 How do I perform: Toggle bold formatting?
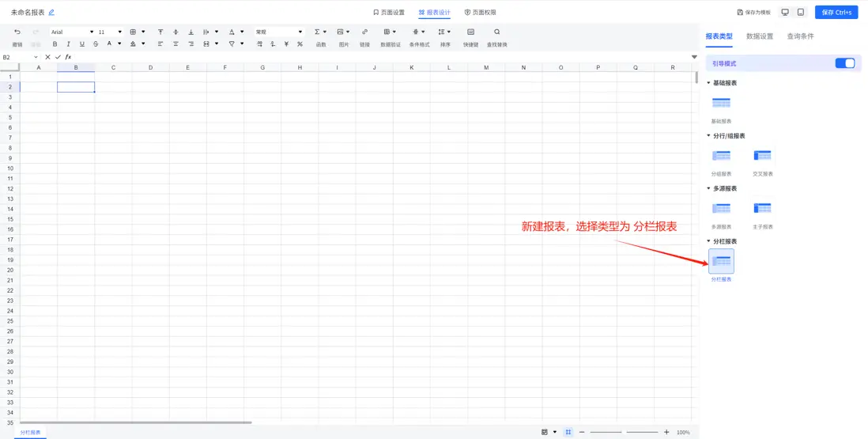coord(55,44)
